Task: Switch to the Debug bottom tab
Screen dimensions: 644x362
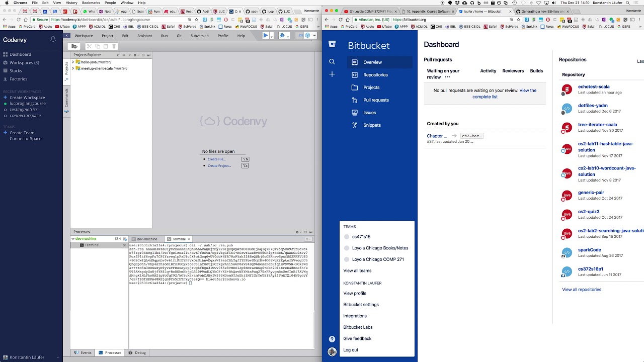Action: (x=137, y=353)
